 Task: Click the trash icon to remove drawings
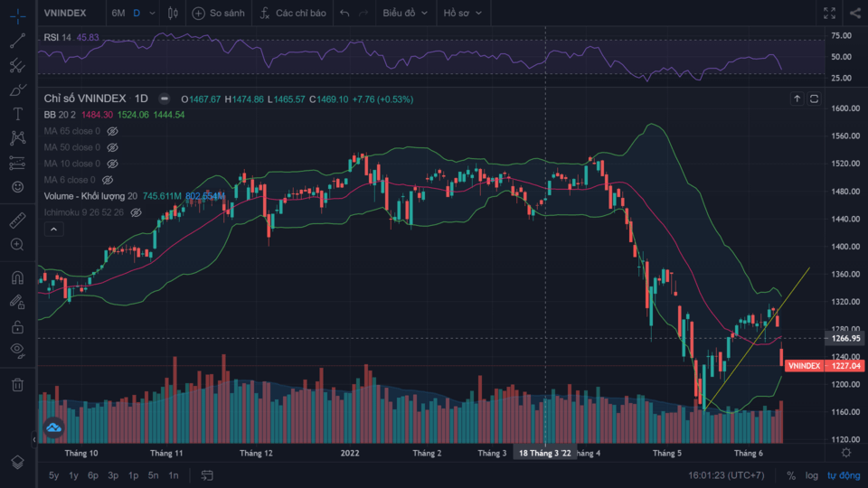click(x=17, y=385)
